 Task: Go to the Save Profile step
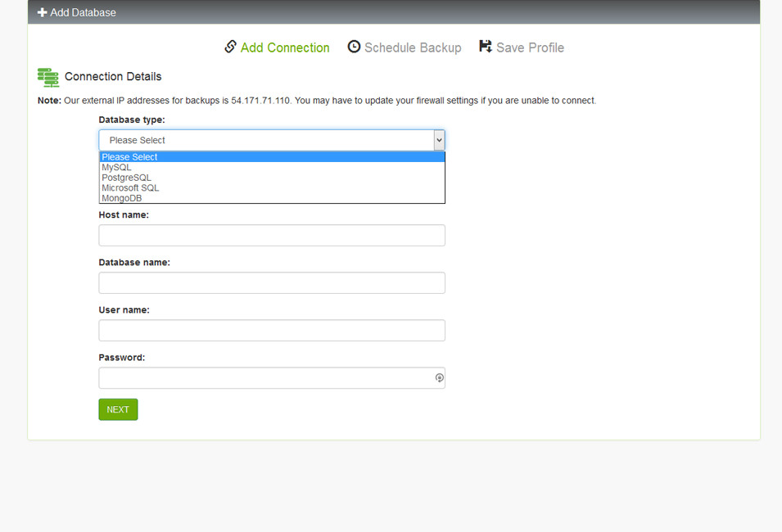pos(529,47)
